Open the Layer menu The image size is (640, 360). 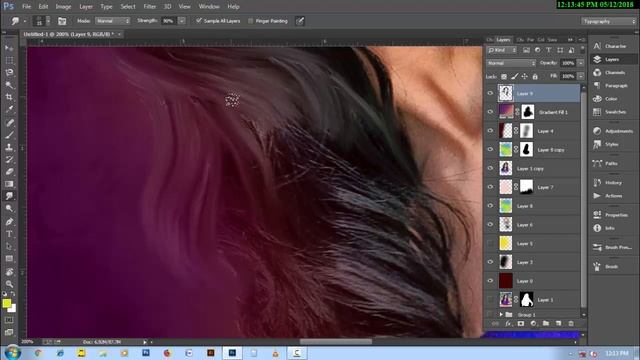[x=86, y=7]
